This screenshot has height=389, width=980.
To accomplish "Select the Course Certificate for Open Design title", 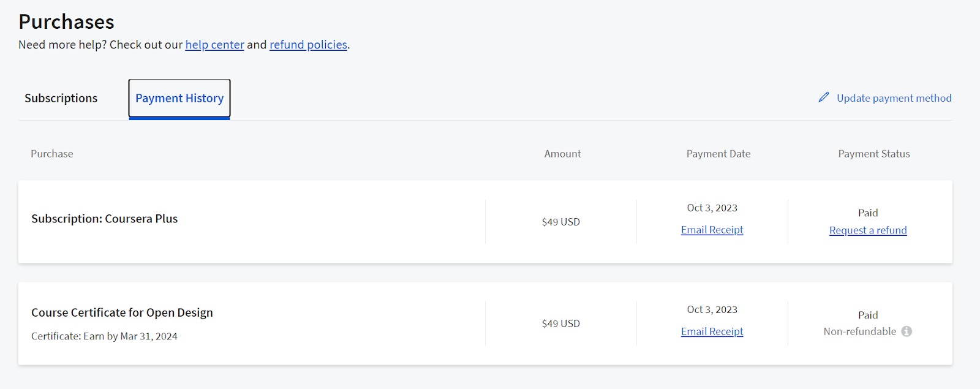I will point(122,312).
